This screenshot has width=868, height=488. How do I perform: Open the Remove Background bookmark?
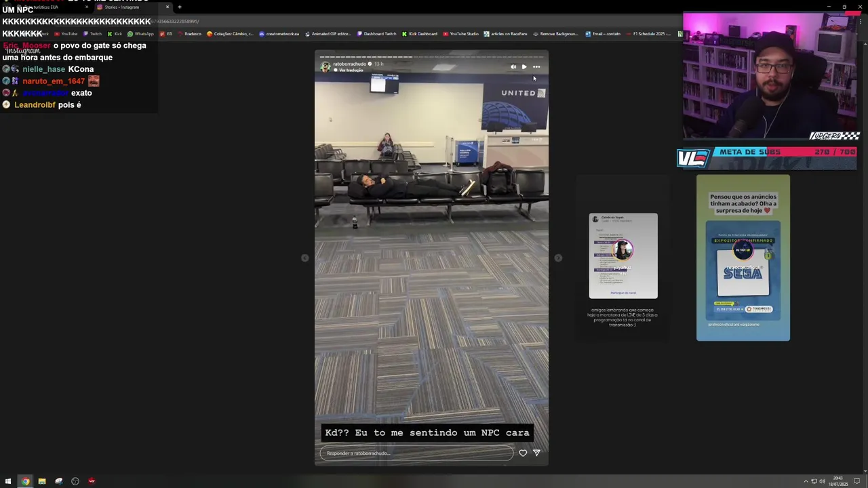[x=555, y=34]
